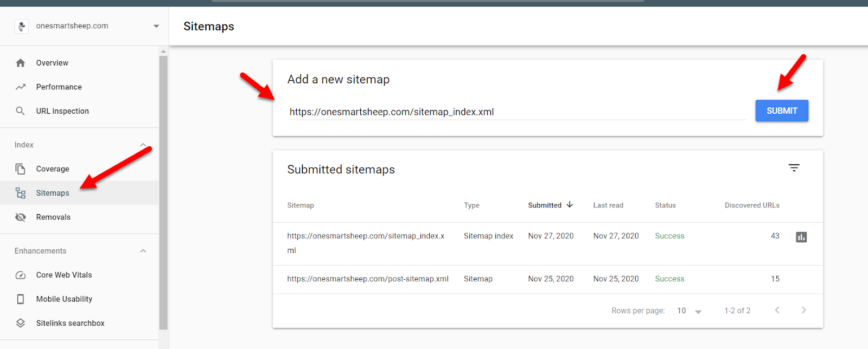This screenshot has height=349, width=868.
Task: Submit the new sitemap
Action: coord(782,111)
